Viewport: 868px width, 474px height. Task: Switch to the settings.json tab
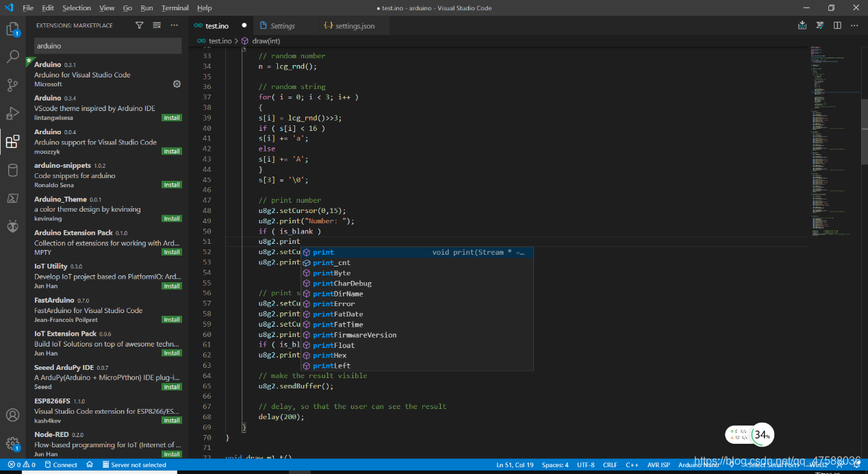[x=355, y=26]
